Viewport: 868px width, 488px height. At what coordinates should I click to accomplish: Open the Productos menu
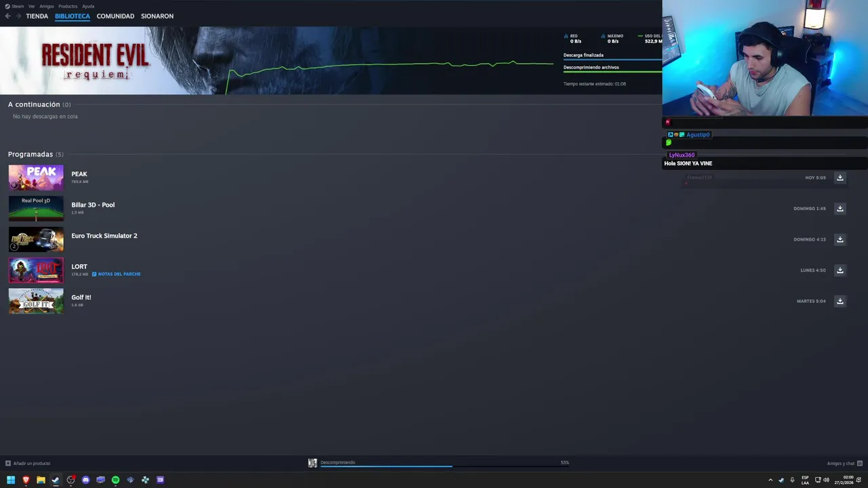click(68, 6)
